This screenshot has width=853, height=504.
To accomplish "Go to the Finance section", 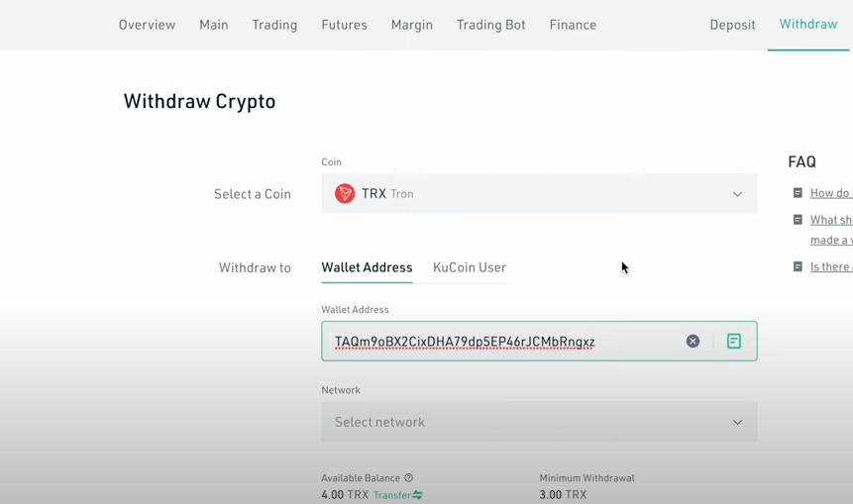I will click(x=573, y=25).
